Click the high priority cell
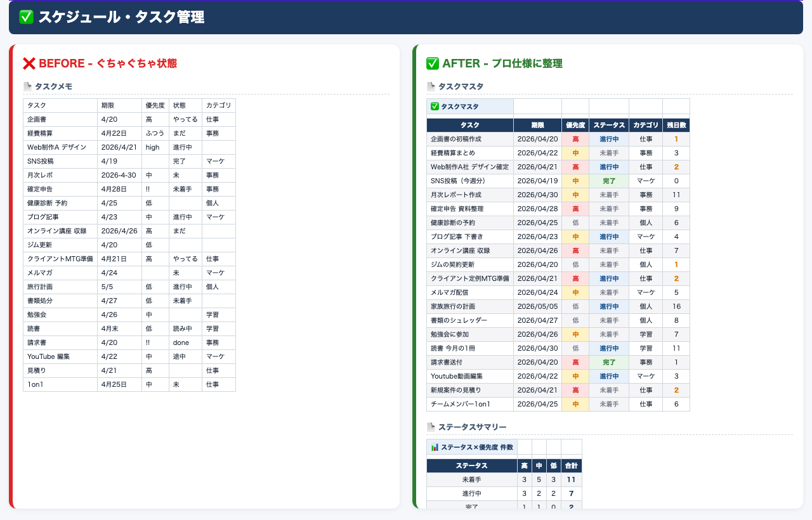 [x=155, y=148]
